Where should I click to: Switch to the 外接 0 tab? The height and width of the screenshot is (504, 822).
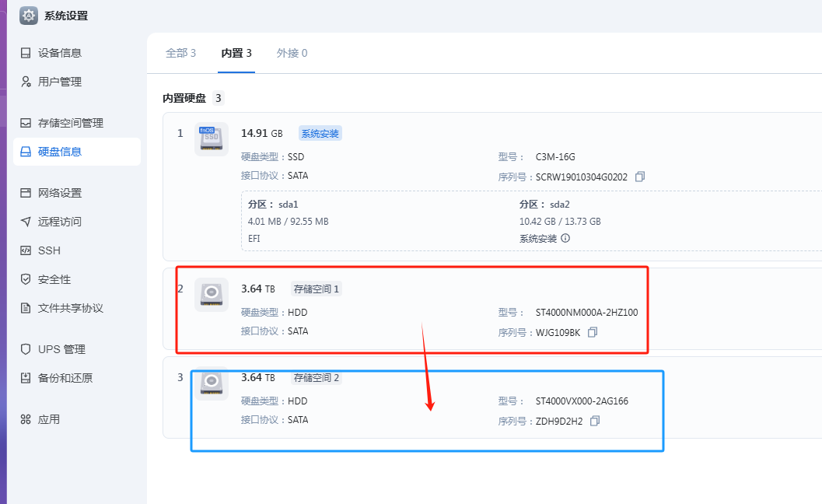[x=292, y=53]
